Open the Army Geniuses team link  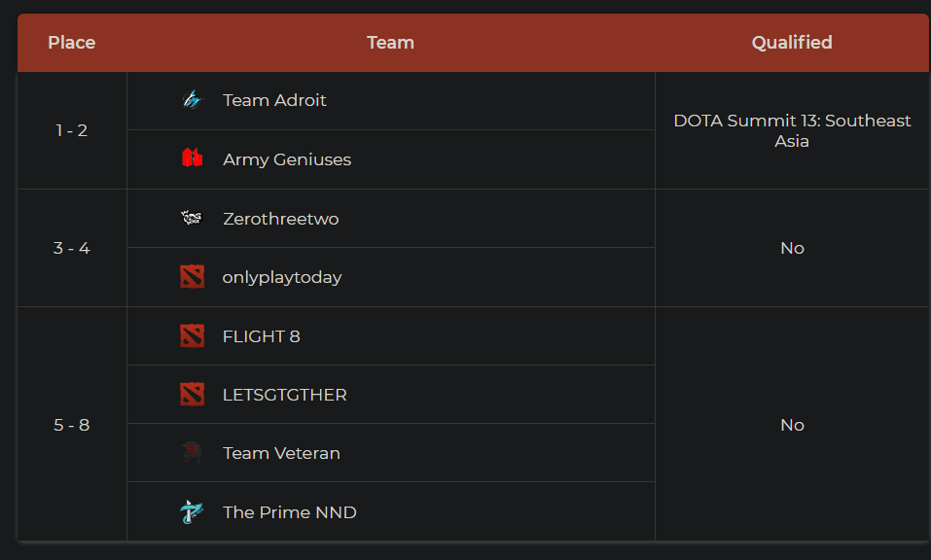[287, 159]
